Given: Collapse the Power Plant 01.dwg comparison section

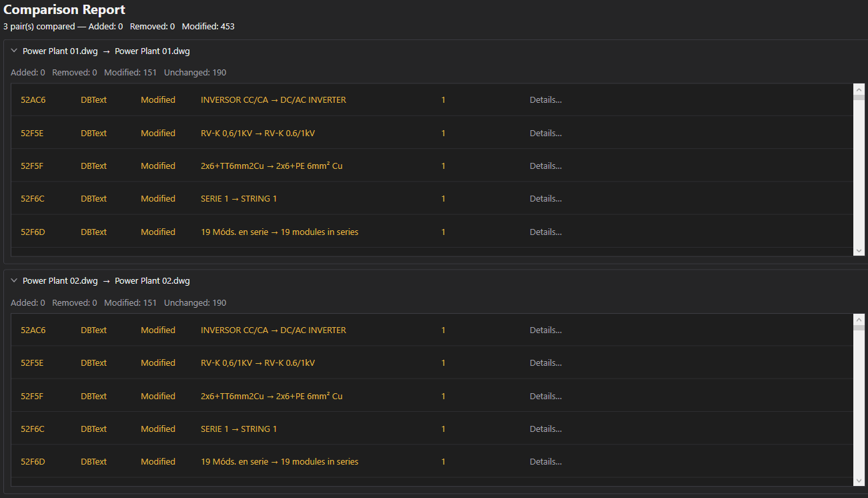Looking at the screenshot, I should click(14, 51).
